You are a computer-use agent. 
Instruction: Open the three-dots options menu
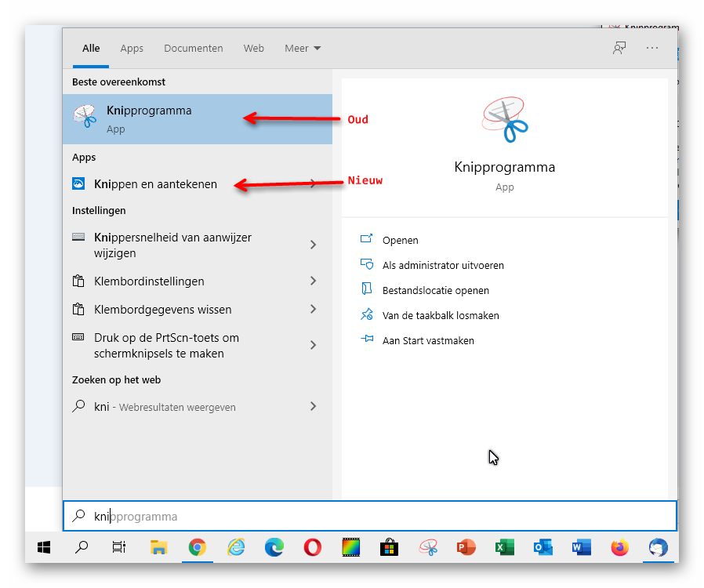[652, 48]
